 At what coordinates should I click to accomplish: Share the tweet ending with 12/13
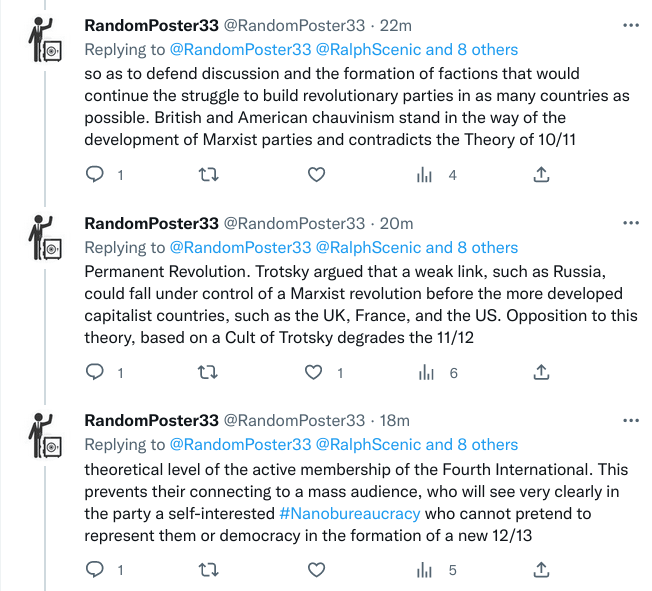[x=540, y=570]
